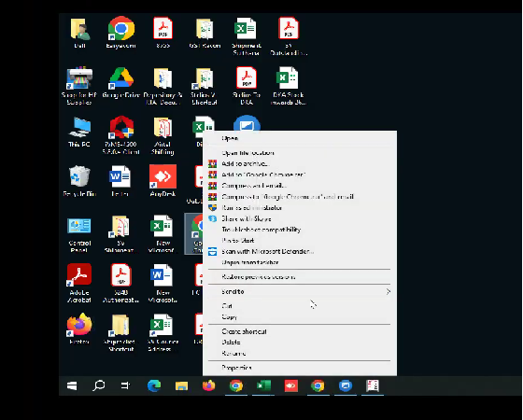Select the This PC desktop icon
Viewport: 523px width, 420px height.
[x=79, y=132]
